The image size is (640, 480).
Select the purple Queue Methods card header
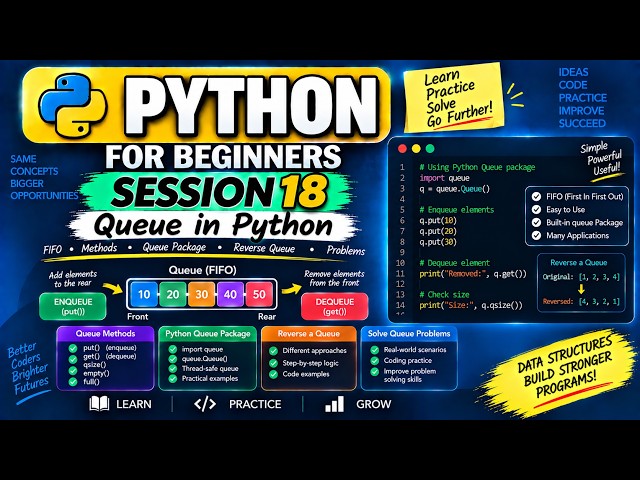105,333
